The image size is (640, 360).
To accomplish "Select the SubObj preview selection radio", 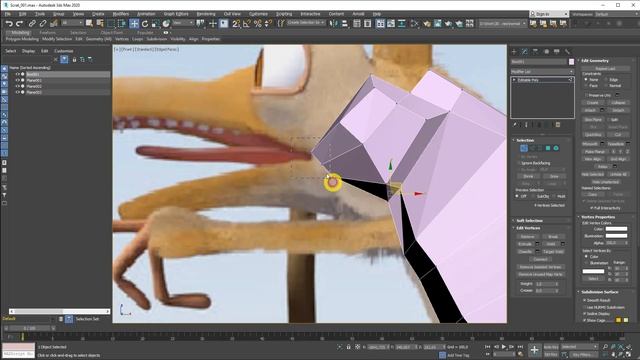I will coord(533,196).
